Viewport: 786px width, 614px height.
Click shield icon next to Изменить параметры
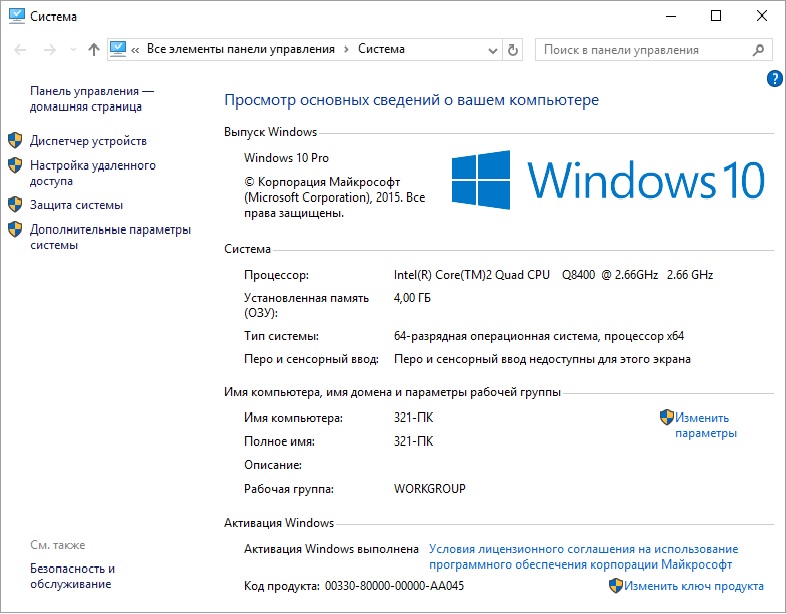(x=667, y=417)
